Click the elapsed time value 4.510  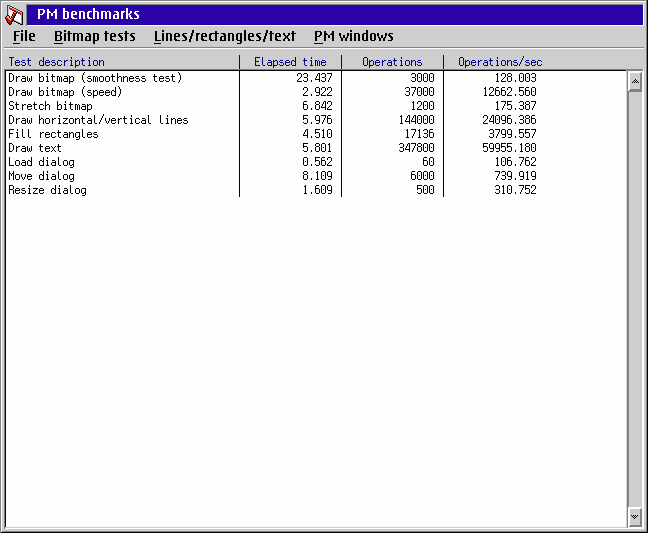click(x=317, y=134)
